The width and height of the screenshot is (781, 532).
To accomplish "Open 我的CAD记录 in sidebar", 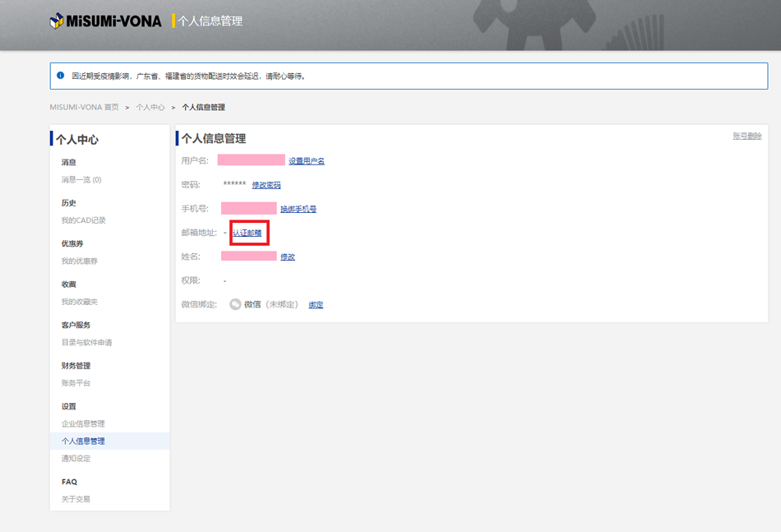I will (83, 220).
